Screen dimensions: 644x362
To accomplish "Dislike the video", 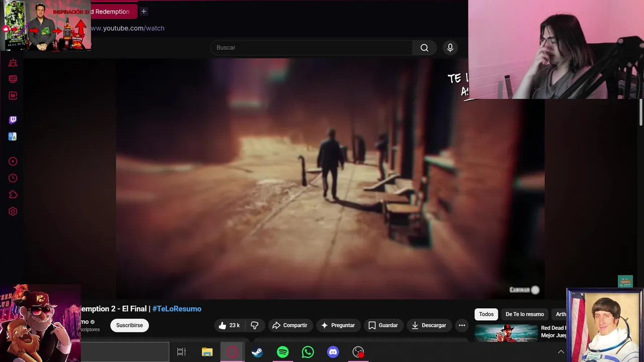I will [x=255, y=325].
